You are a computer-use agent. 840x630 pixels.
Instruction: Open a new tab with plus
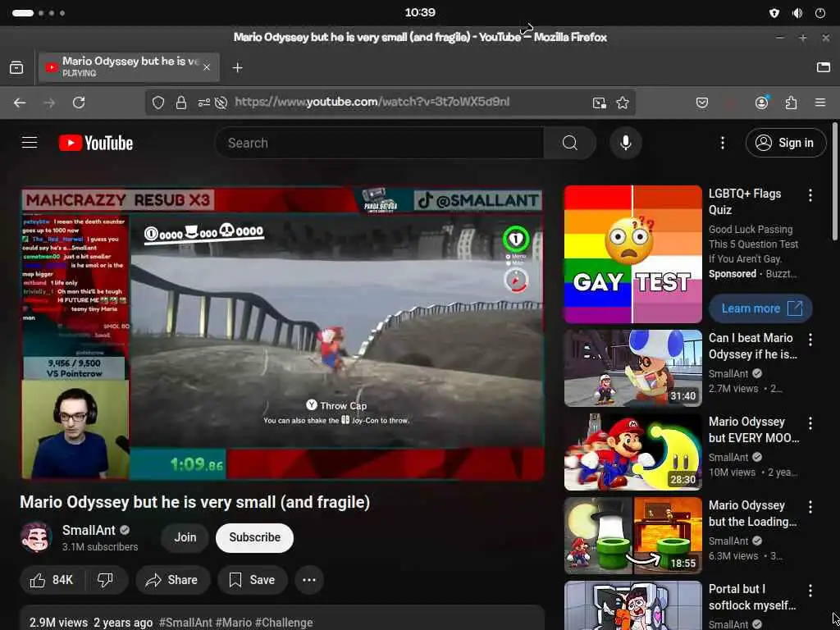(237, 67)
